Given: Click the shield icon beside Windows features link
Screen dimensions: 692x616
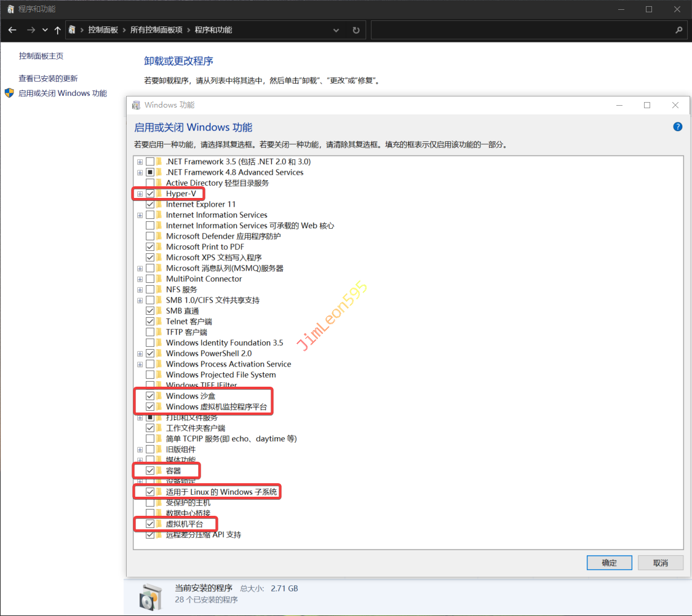Looking at the screenshot, I should click(x=9, y=93).
